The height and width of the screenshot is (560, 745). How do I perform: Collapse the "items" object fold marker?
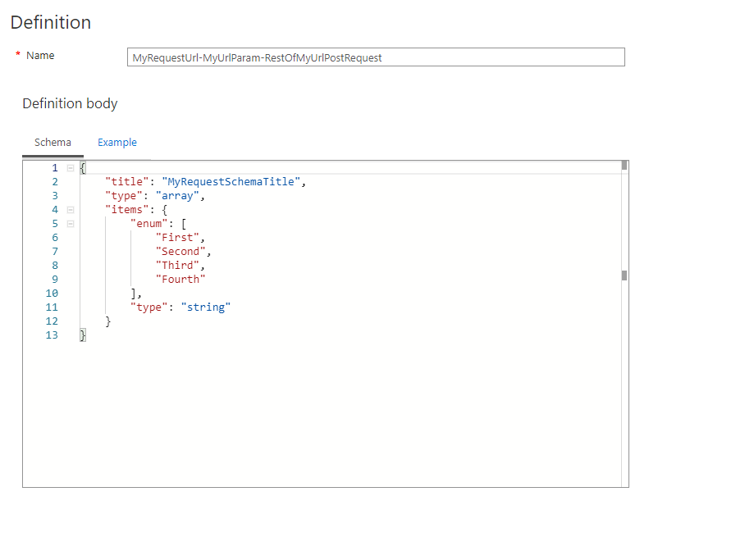tap(71, 209)
